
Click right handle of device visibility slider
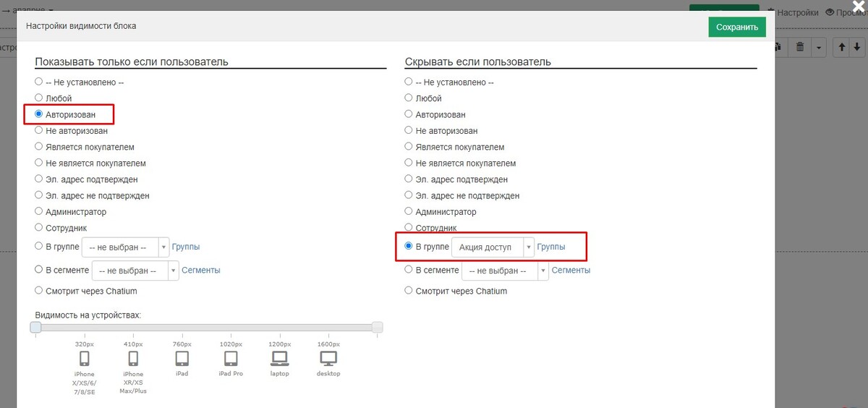[377, 328]
